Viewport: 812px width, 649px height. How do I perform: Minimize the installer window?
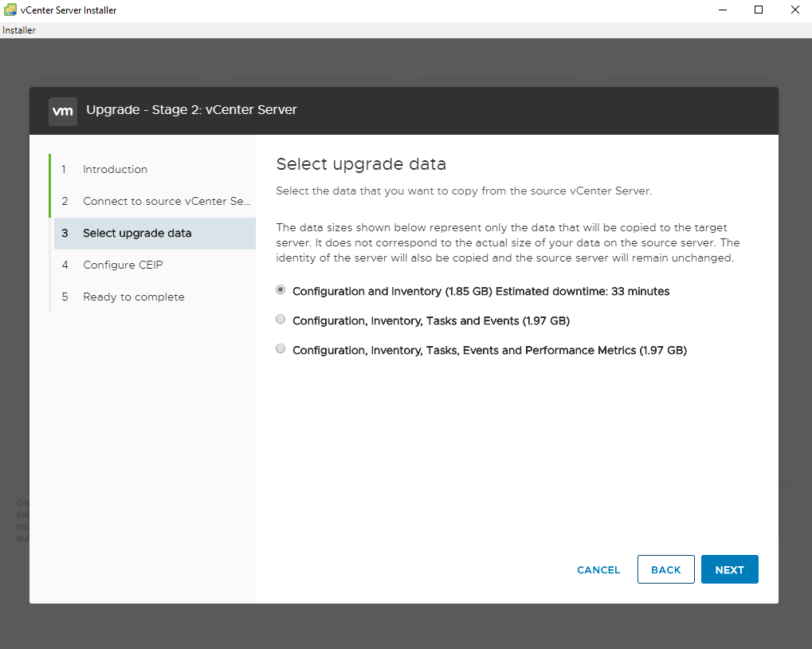pyautogui.click(x=722, y=10)
